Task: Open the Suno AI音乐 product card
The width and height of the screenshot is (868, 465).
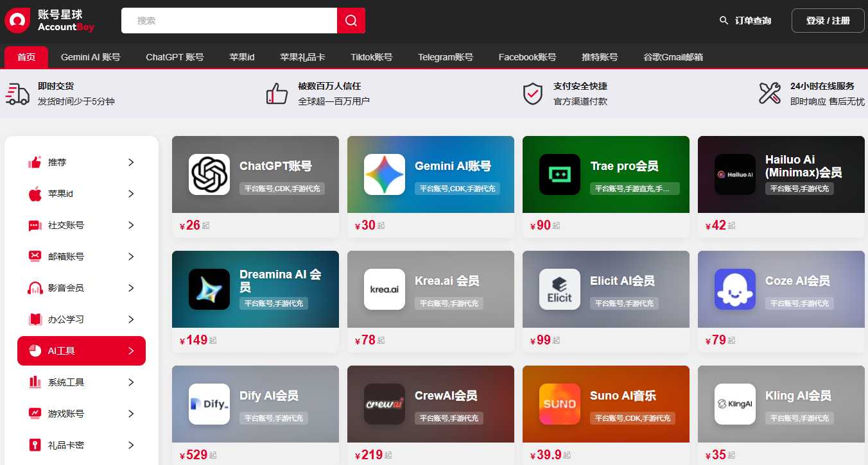Action: [x=605, y=404]
